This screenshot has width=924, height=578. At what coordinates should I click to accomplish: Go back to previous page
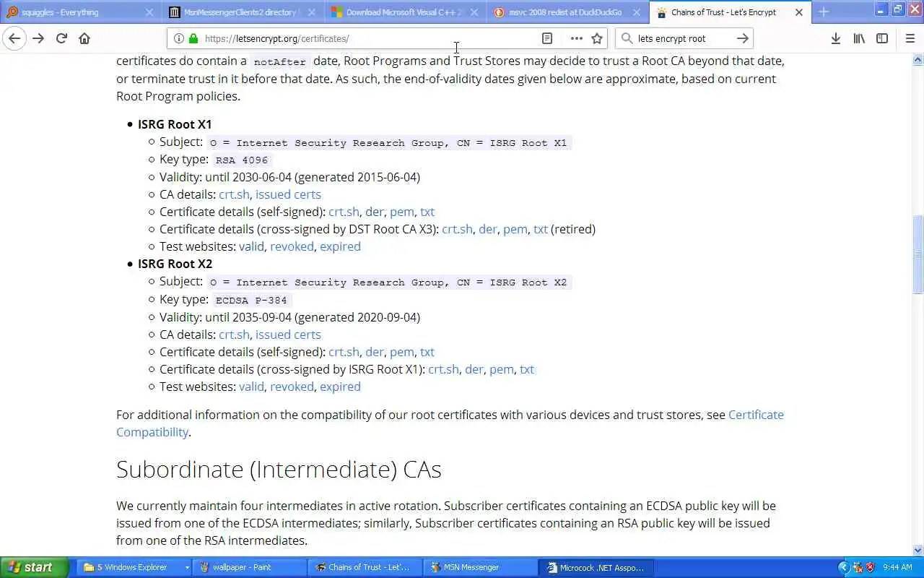point(14,38)
